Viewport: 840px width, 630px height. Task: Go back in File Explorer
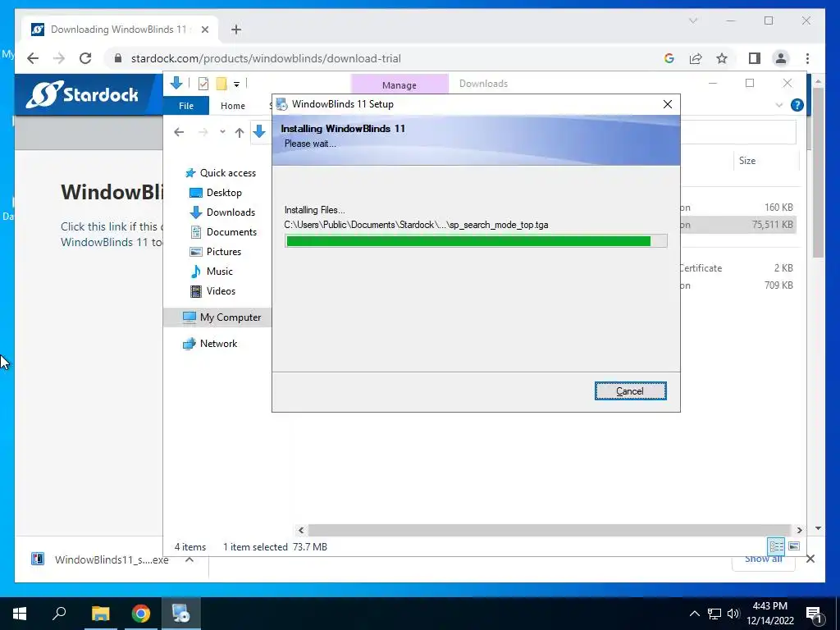point(179,132)
